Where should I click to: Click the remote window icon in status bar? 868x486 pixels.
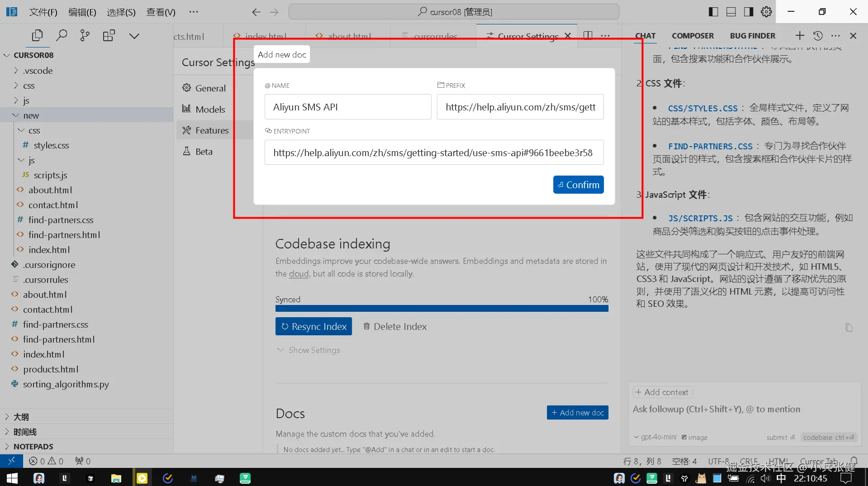pos(11,461)
